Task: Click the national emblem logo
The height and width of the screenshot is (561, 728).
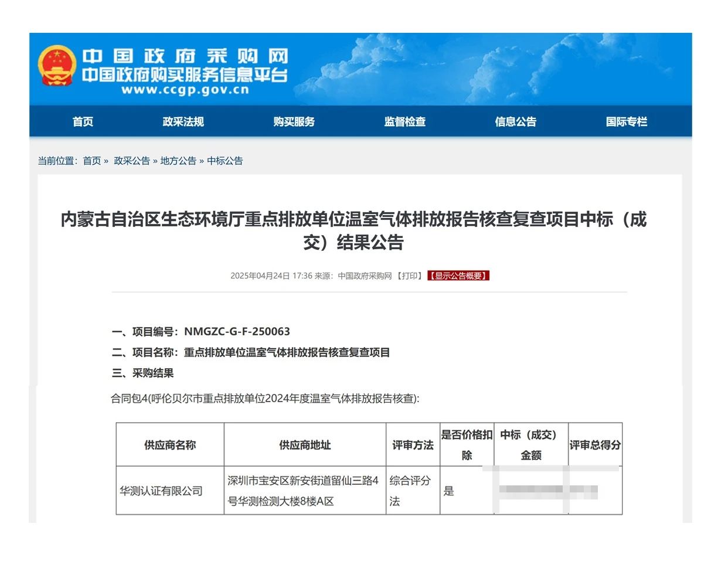Action: tap(57, 66)
